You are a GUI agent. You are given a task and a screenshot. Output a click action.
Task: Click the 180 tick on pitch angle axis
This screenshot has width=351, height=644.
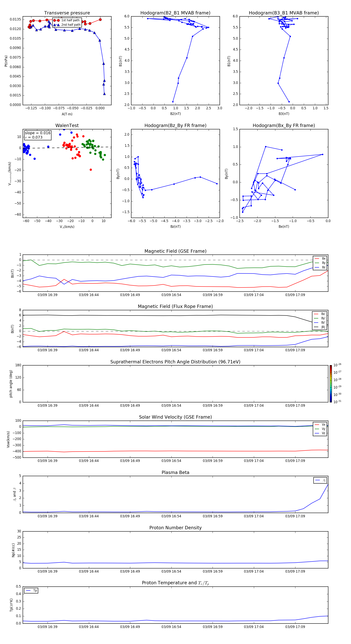point(18,365)
